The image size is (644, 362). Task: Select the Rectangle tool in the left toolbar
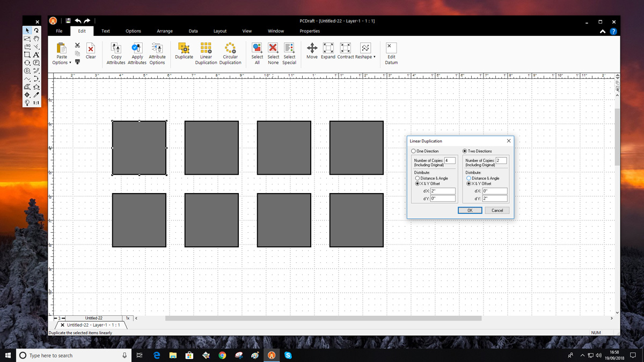click(x=28, y=54)
